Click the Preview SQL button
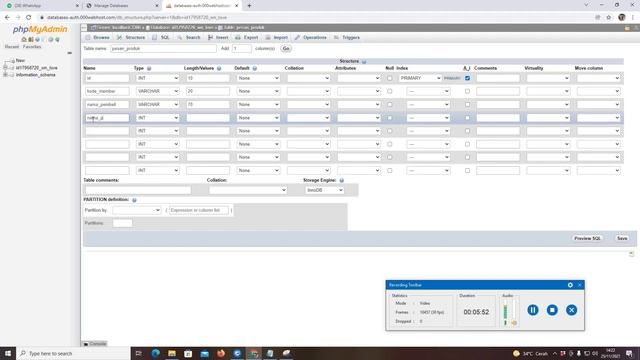The height and width of the screenshot is (360, 640). [x=587, y=238]
